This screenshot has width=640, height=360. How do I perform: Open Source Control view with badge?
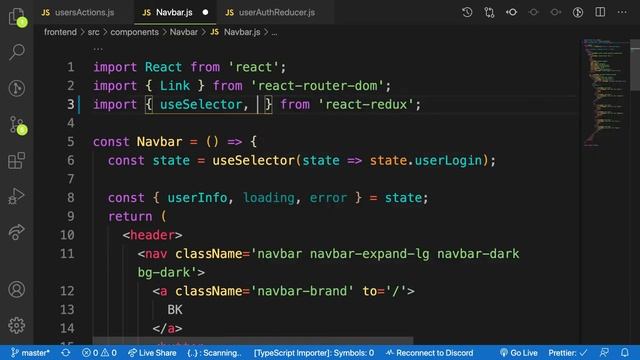tap(17, 125)
